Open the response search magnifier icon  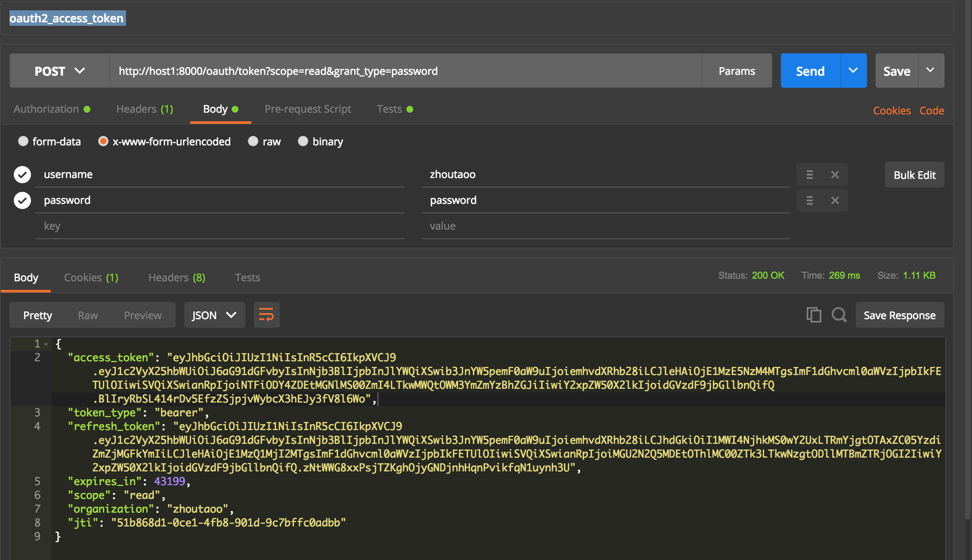coord(839,315)
